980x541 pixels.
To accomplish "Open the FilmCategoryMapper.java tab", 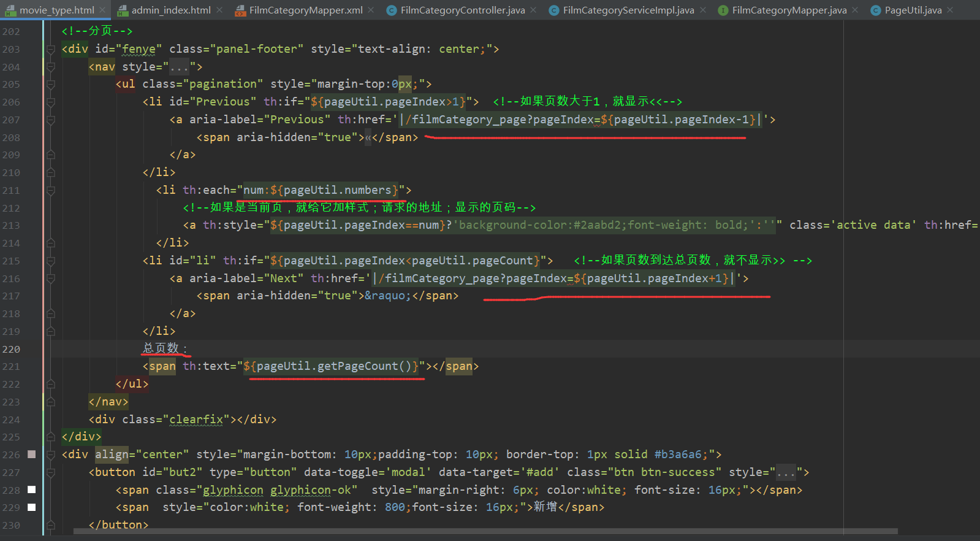I will point(789,10).
